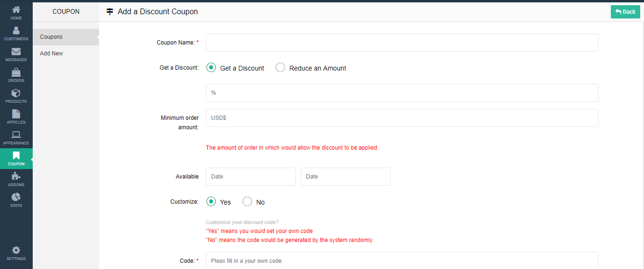Click the green Back button
The width and height of the screenshot is (644, 269).
(625, 12)
